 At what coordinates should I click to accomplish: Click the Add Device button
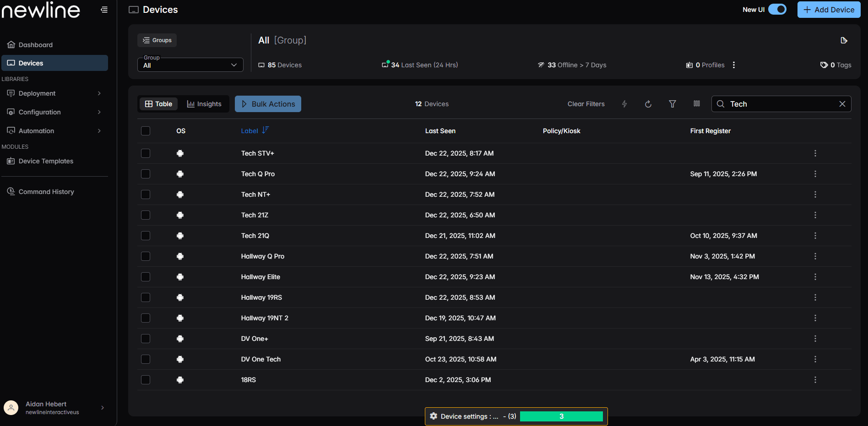coord(829,10)
